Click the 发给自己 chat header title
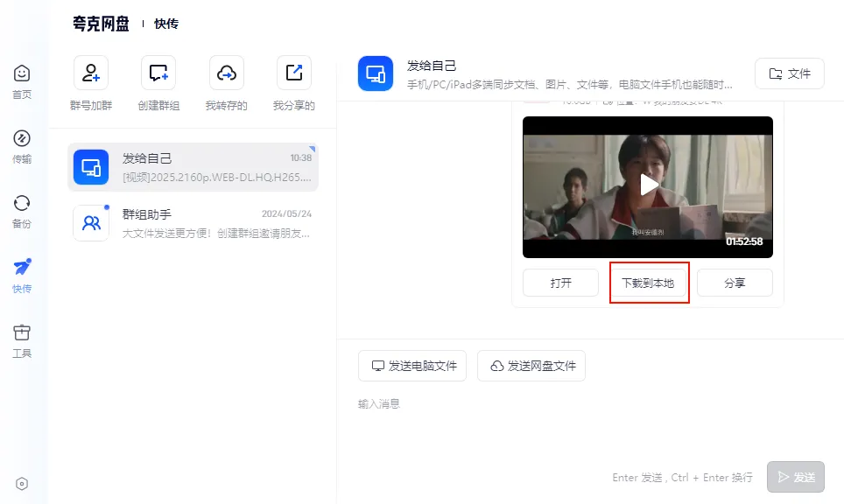Image resolution: width=844 pixels, height=504 pixels. click(x=432, y=66)
